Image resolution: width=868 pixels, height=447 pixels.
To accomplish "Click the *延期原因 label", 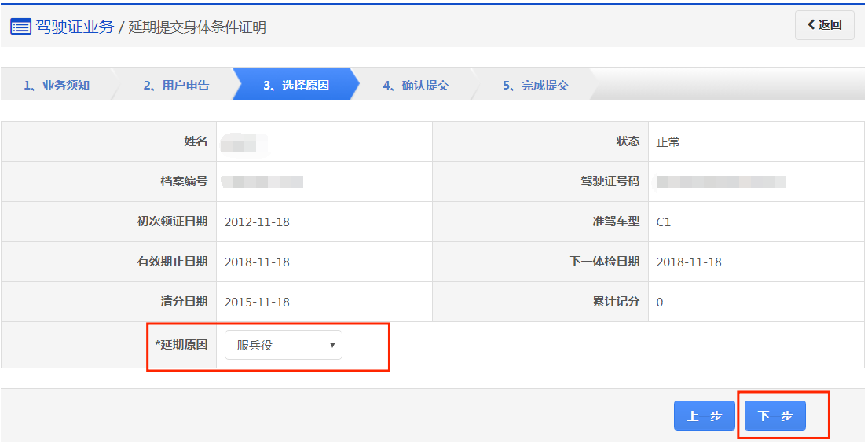I will [181, 345].
